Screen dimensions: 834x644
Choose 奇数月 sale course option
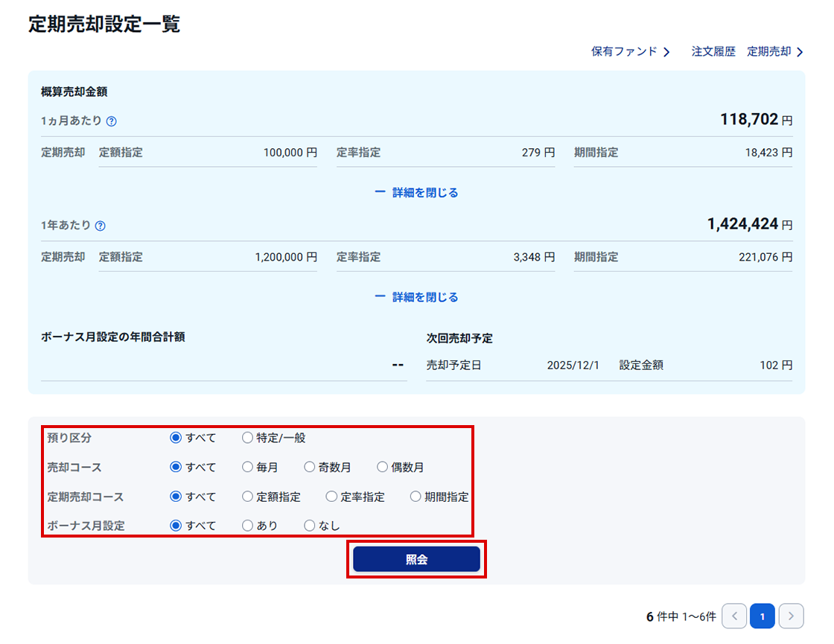[x=310, y=468]
